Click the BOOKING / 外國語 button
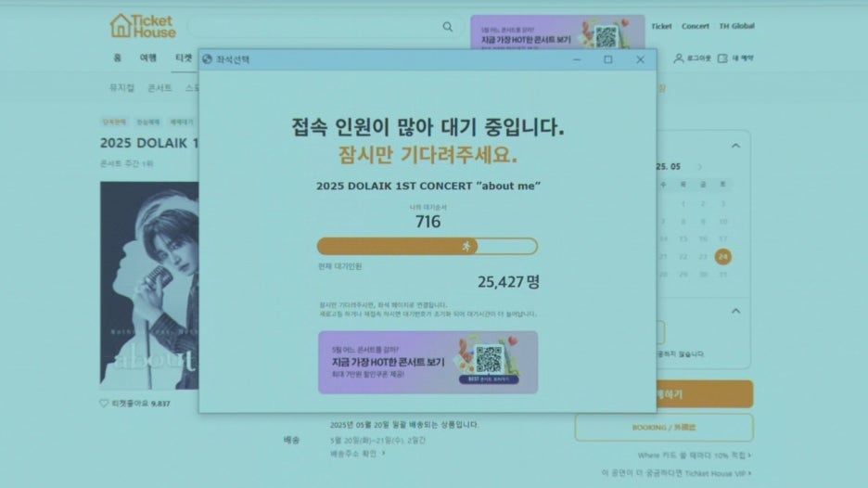Image resolution: width=868 pixels, height=488 pixels. (x=663, y=428)
